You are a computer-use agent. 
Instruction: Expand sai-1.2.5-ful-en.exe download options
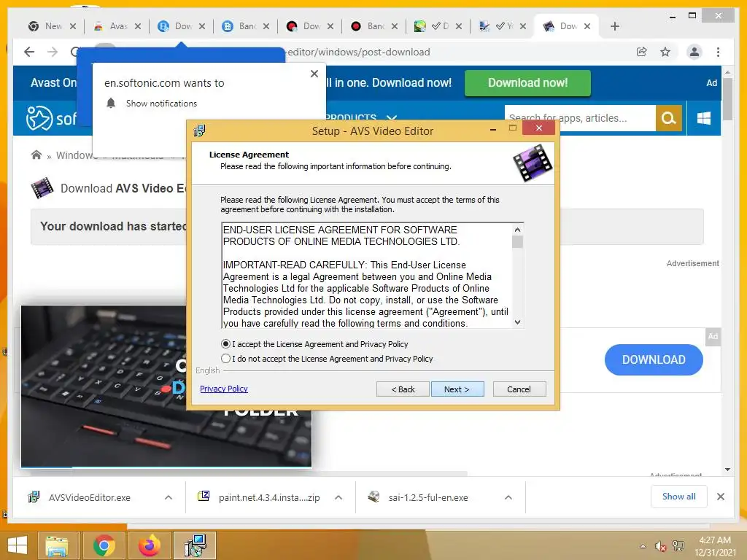click(x=508, y=497)
